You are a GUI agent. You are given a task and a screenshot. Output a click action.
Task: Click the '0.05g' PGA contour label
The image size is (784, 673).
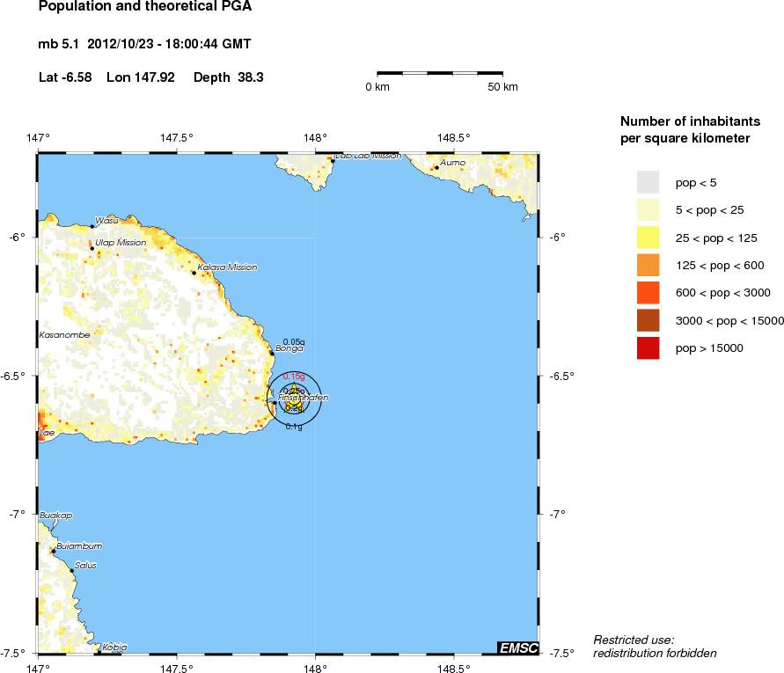[x=294, y=342]
